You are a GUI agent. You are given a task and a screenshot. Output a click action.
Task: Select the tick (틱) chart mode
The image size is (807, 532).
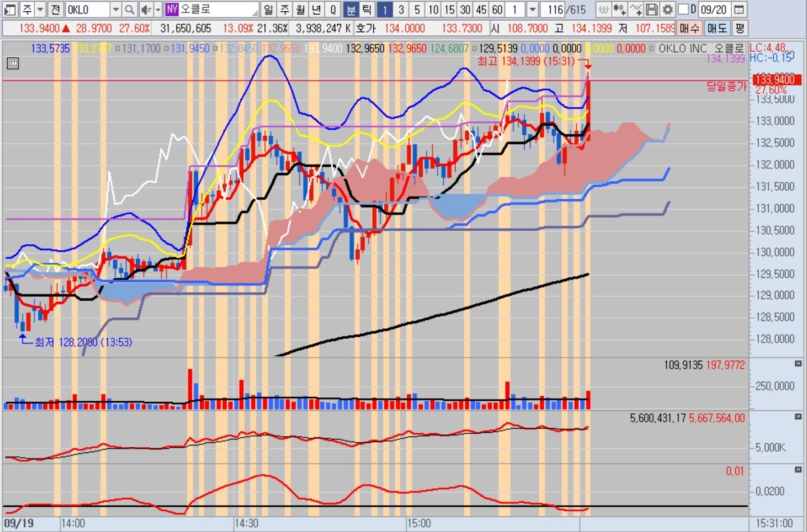(x=366, y=10)
